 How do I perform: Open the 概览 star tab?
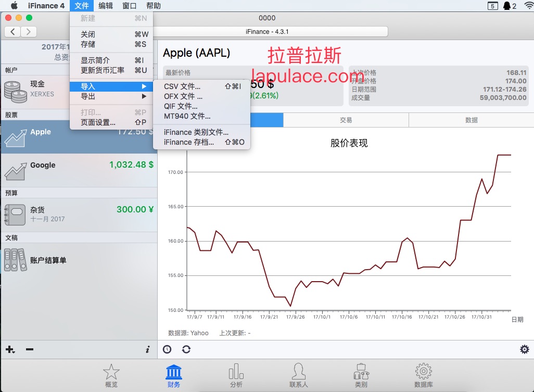pos(111,376)
